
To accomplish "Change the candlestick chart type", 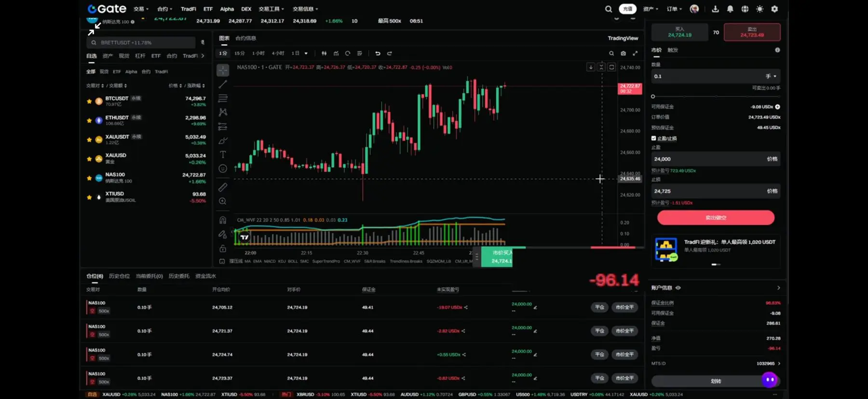I will click(324, 53).
